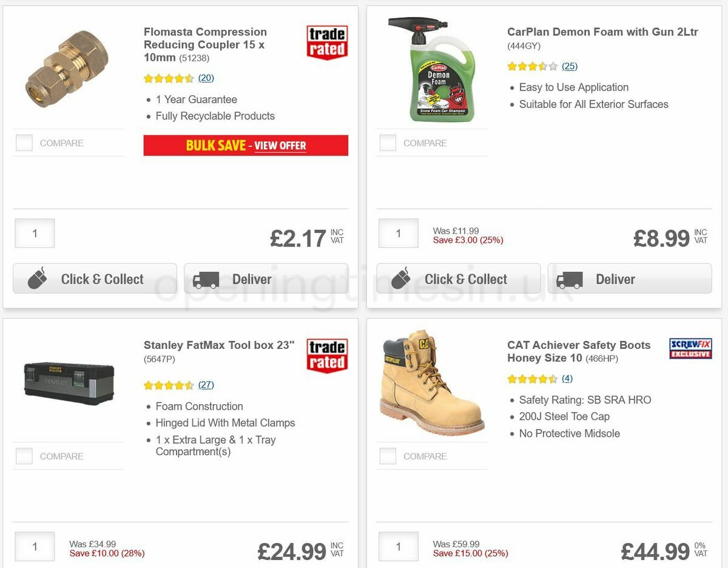Click the quantity field for CarPlan Demon Foam

tap(398, 233)
